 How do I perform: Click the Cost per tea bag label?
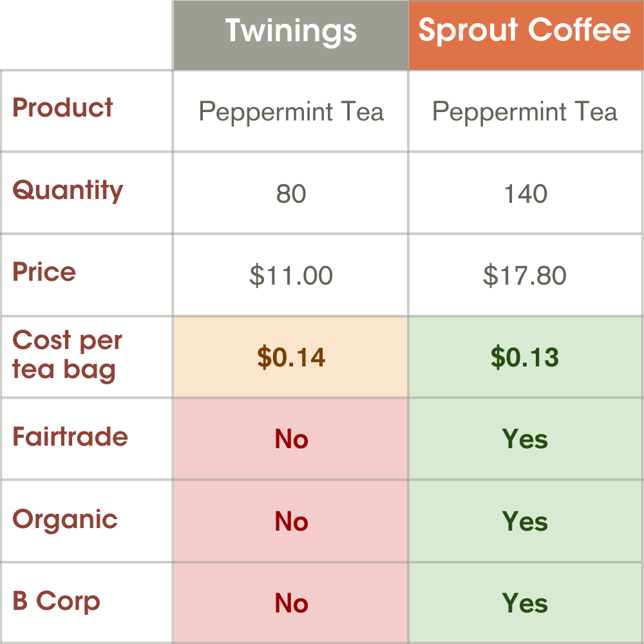pos(67,355)
